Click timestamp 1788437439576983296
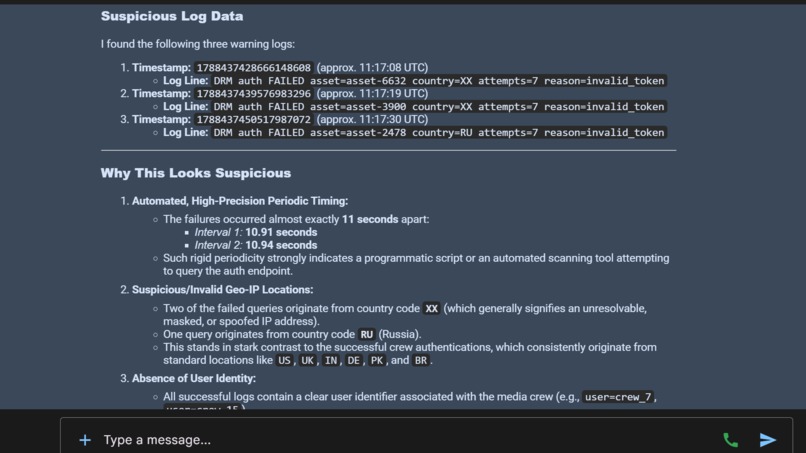The image size is (806, 453). [254, 94]
